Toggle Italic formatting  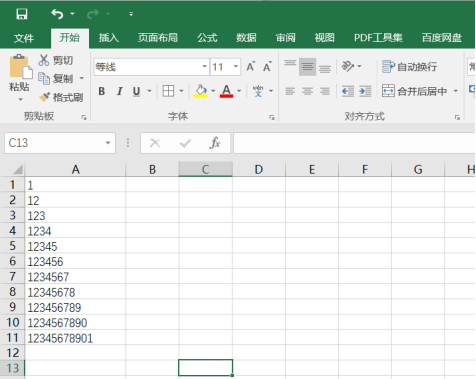tap(119, 91)
